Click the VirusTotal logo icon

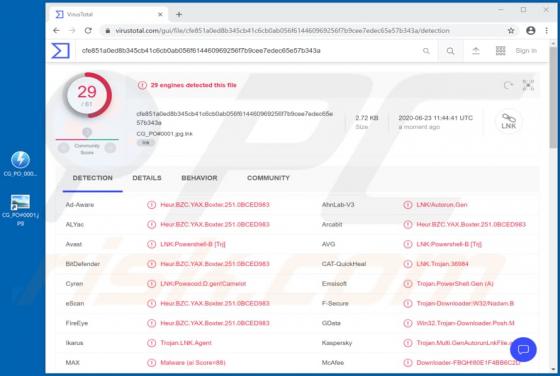click(x=60, y=51)
